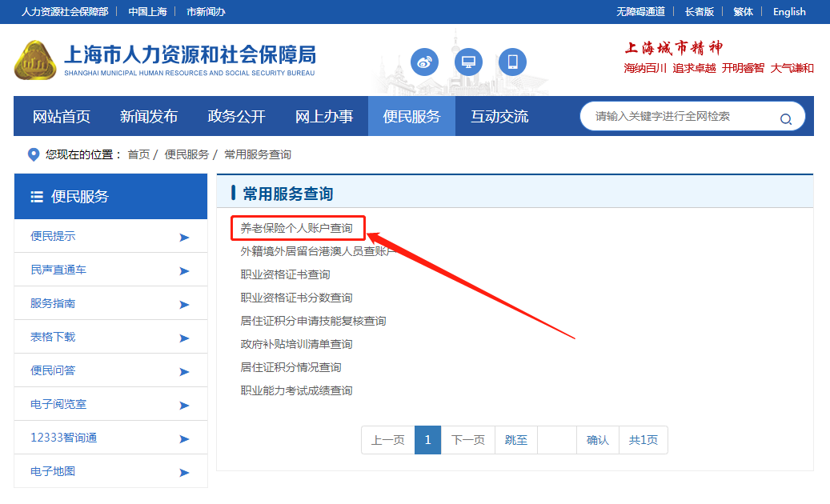The image size is (830, 504).
Task: Click the location pin icon in breadcrumb
Action: tap(33, 154)
